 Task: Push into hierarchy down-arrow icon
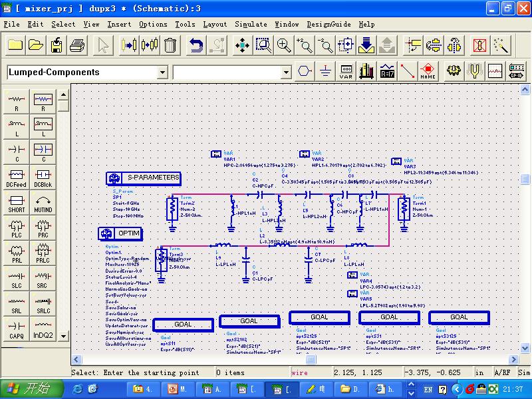[x=366, y=45]
